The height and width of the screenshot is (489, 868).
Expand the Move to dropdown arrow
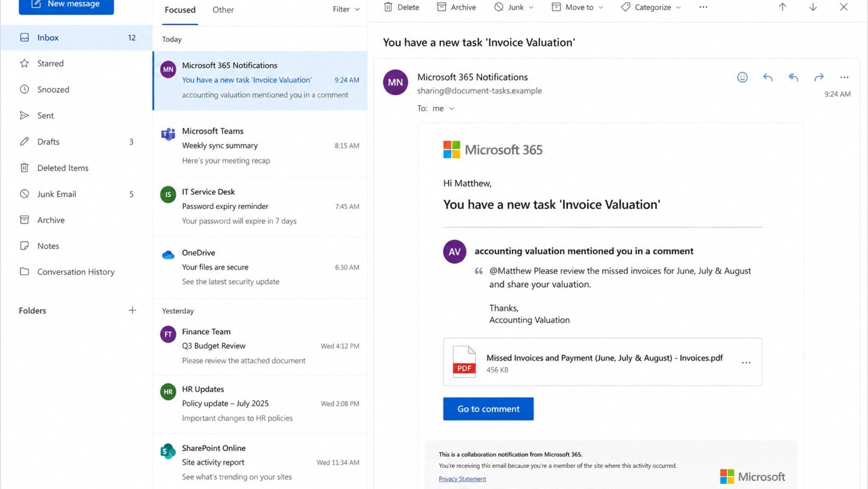tap(601, 7)
